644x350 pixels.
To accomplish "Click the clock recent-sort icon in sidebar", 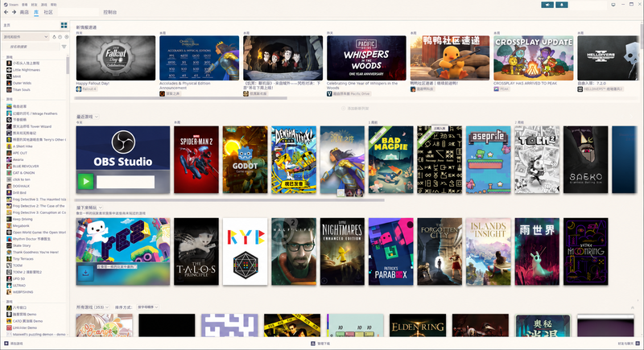I will click(x=60, y=37).
